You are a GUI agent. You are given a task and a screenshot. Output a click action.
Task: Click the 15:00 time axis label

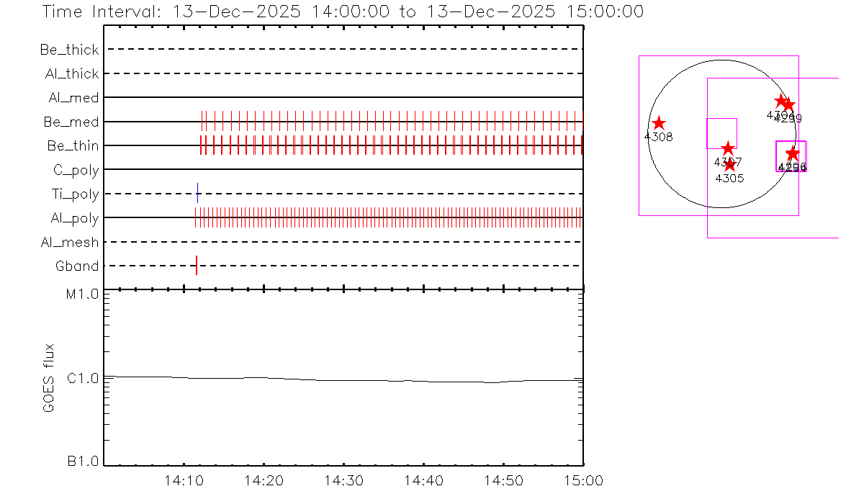(582, 480)
